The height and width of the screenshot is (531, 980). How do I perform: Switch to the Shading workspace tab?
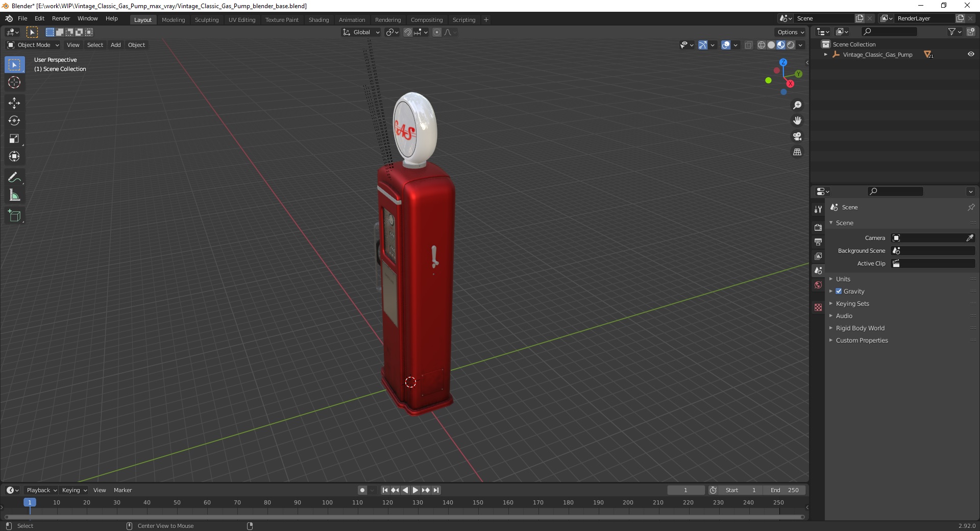(318, 20)
